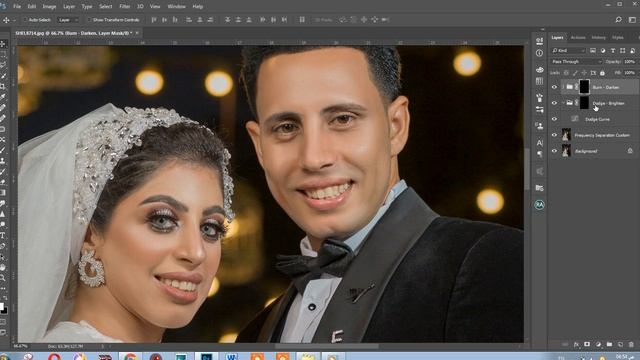Click the Fill value field
Viewport: 640px width, 360px height.
pos(630,73)
